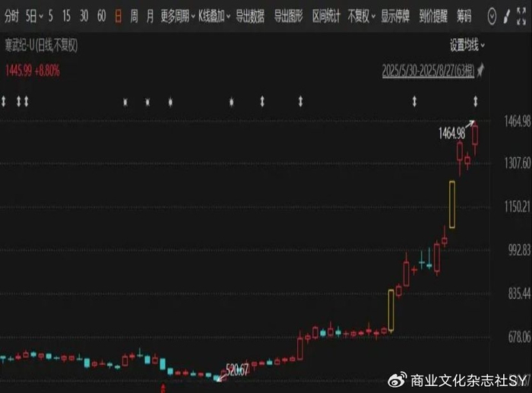Open 区间统计 range statistics
This screenshot has width=532, height=393.
coord(326,16)
